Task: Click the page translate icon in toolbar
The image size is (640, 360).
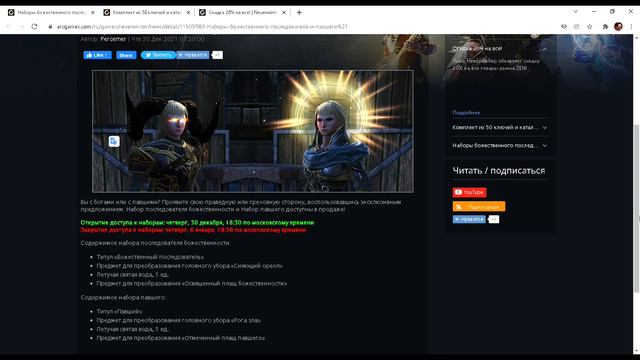Action: [564, 27]
